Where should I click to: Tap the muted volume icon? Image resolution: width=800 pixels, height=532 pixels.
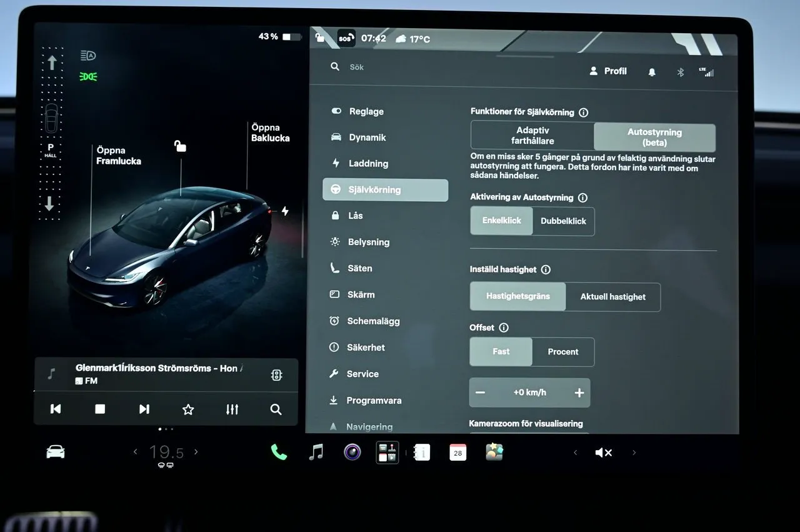click(603, 453)
